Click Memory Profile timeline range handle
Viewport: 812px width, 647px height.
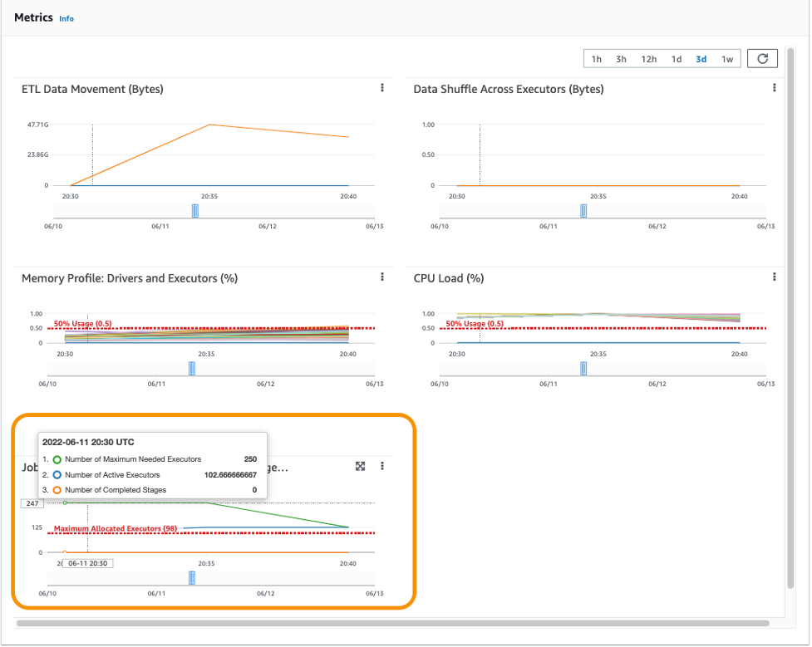point(192,369)
